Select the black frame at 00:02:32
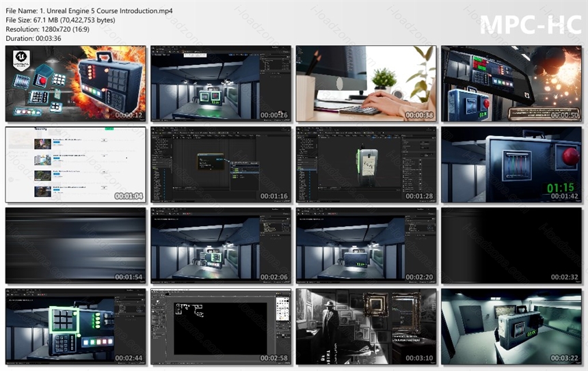 [x=511, y=245]
